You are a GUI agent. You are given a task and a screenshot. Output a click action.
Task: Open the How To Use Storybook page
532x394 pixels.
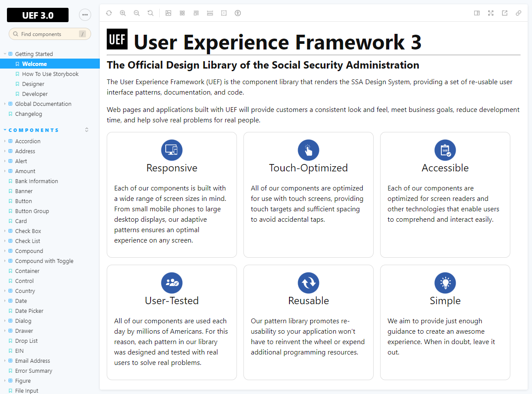tap(50, 74)
